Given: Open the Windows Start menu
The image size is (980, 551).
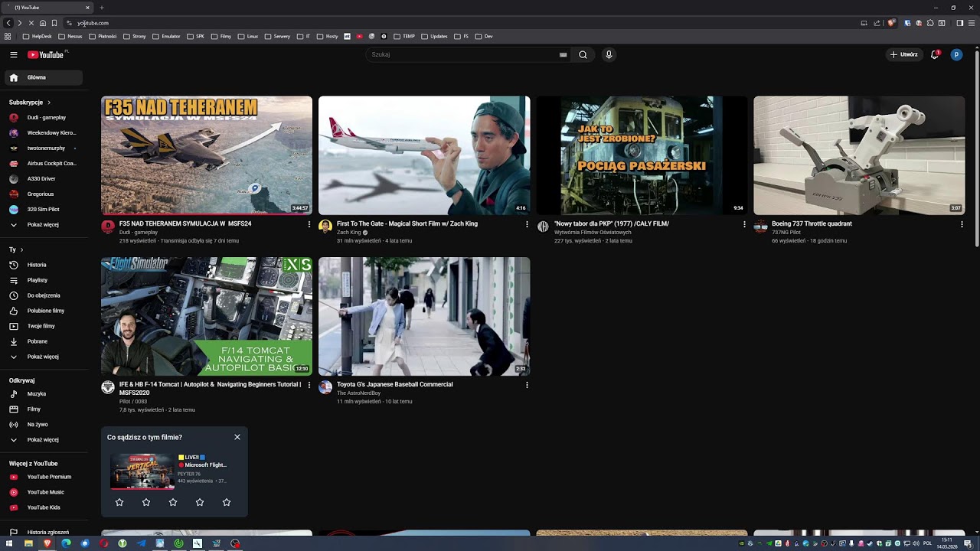Looking at the screenshot, I should tap(9, 543).
